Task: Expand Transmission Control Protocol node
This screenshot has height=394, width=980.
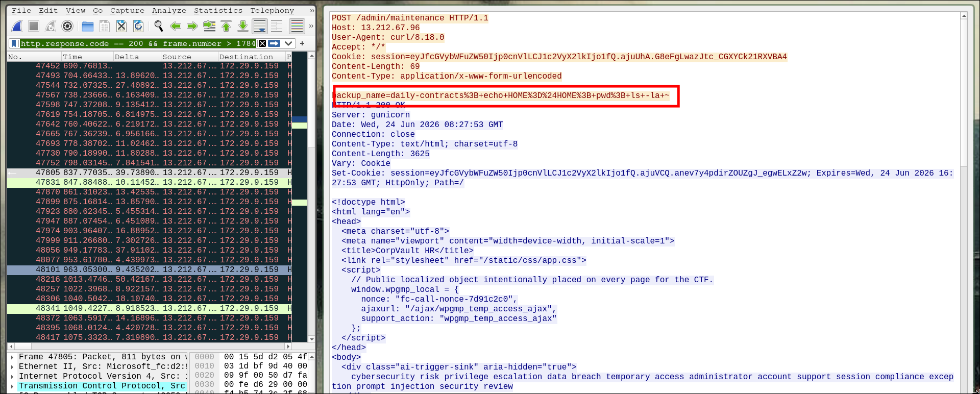Action: pyautogui.click(x=12, y=386)
